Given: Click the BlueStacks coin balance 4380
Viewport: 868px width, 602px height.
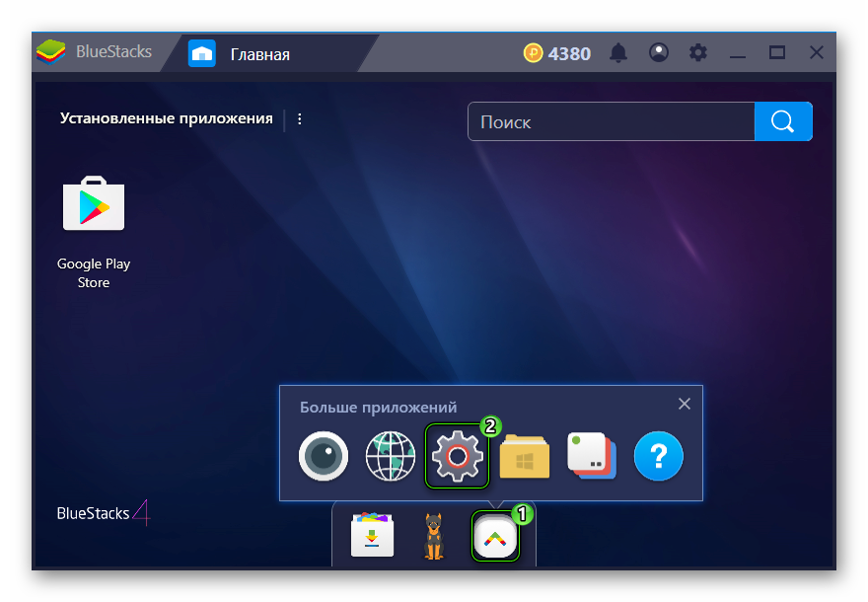Looking at the screenshot, I should coord(557,53).
